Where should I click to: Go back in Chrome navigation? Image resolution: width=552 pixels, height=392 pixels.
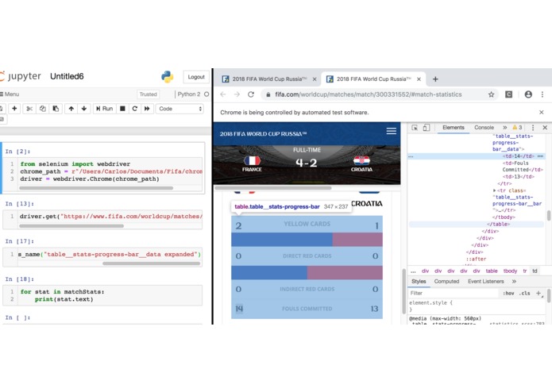[x=223, y=94]
